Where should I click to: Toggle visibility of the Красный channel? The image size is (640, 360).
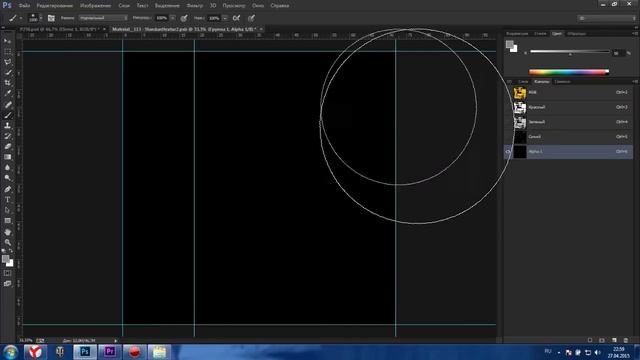click(x=509, y=107)
